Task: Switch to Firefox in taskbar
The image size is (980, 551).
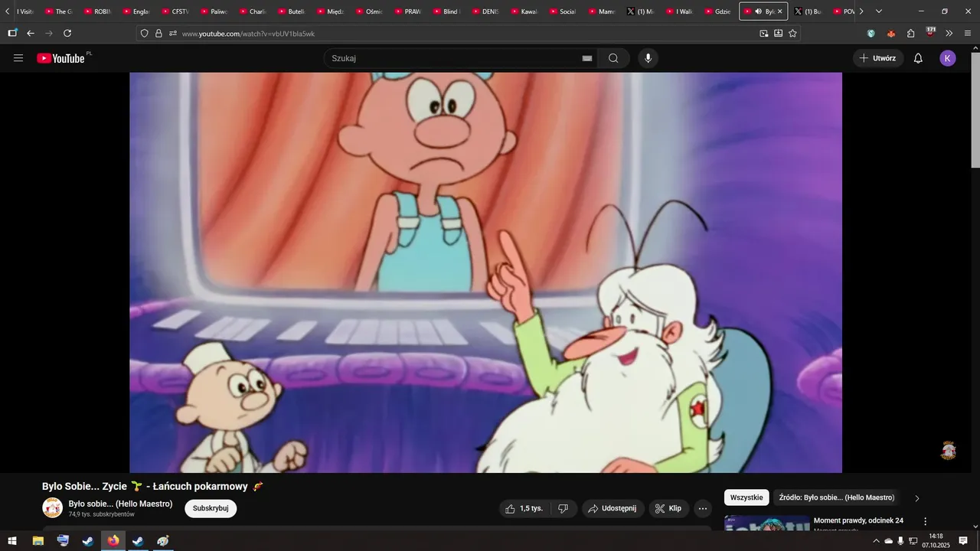Action: (x=113, y=541)
